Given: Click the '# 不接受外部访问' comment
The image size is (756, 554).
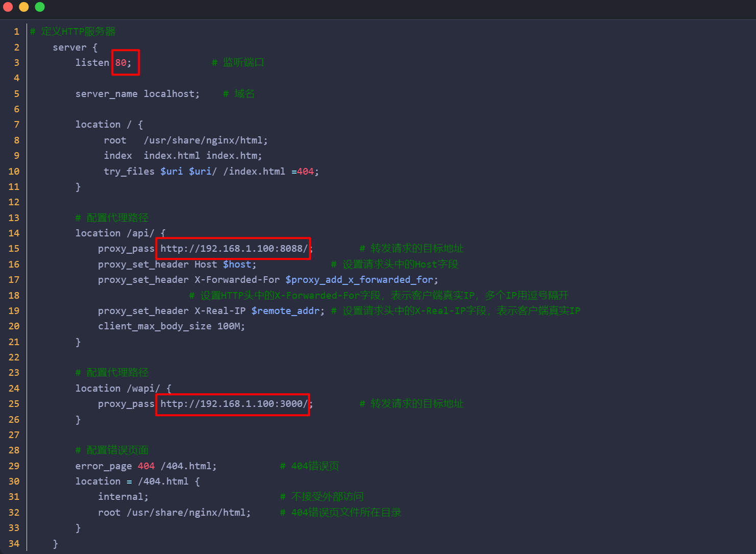Looking at the screenshot, I should [322, 496].
